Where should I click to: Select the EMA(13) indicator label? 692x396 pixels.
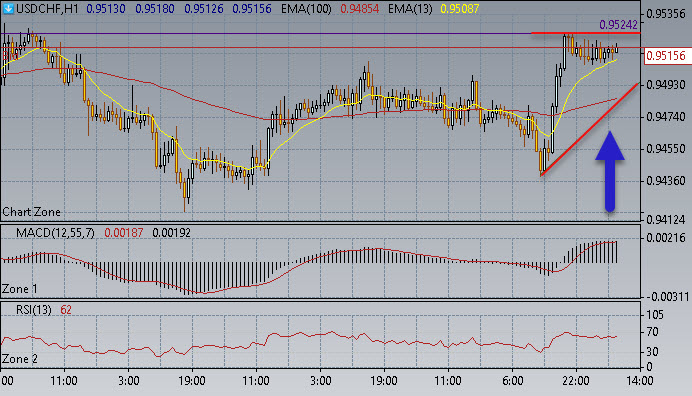[410, 9]
